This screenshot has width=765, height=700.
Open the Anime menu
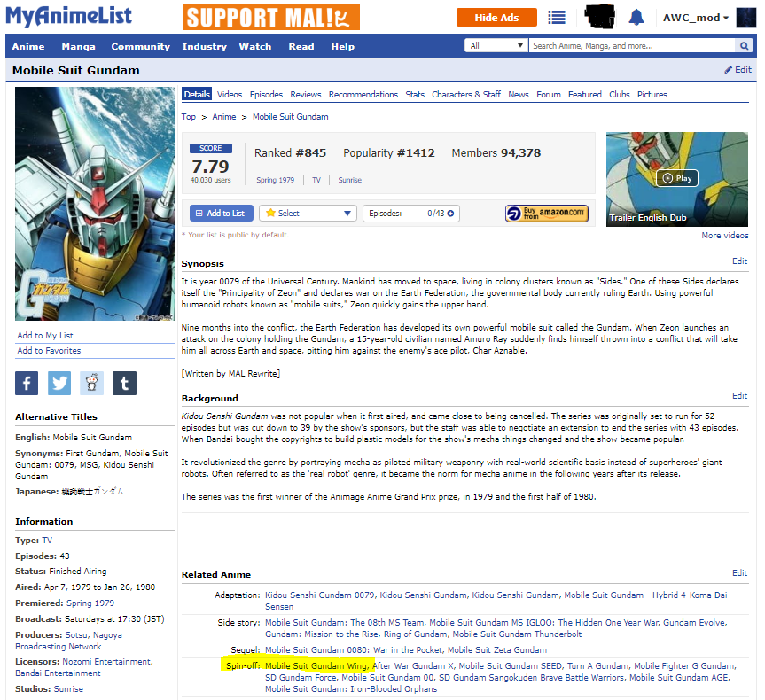(28, 46)
